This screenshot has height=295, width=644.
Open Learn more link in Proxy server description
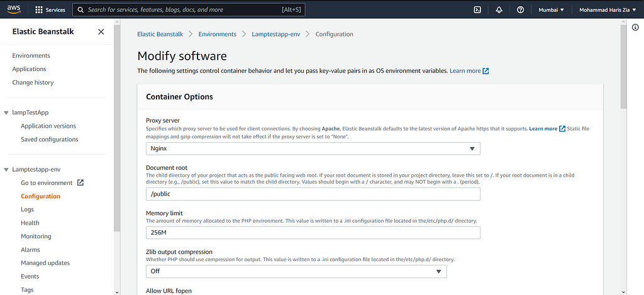point(543,128)
